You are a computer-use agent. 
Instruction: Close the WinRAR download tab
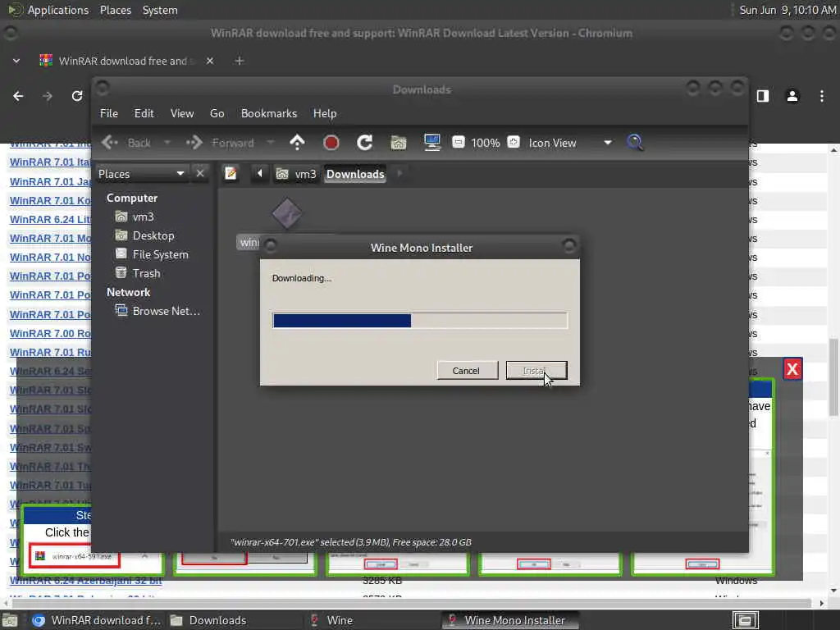pos(210,61)
